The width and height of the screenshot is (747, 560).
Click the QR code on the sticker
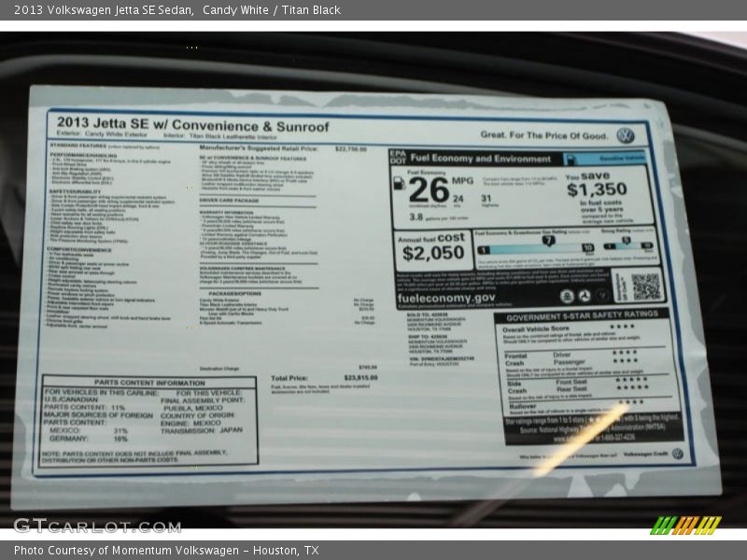[646, 287]
